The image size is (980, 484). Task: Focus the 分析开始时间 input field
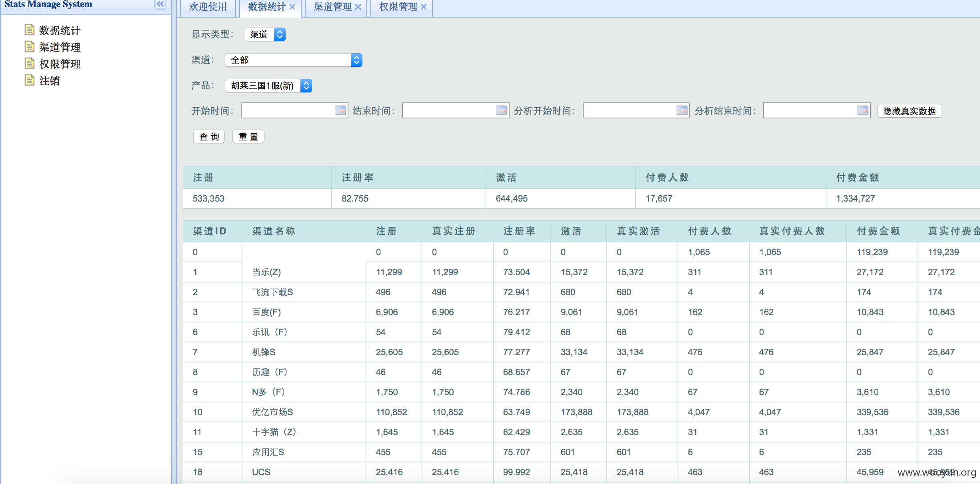tap(636, 110)
